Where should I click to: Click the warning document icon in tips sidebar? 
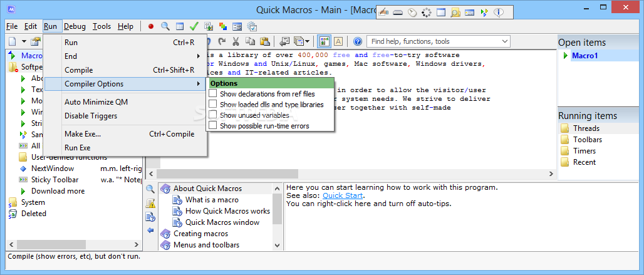(x=150, y=203)
